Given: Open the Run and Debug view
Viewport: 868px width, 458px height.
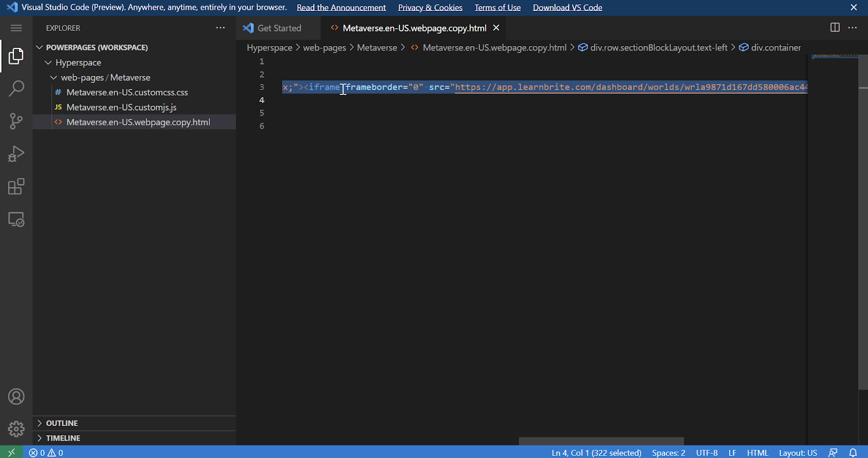Looking at the screenshot, I should 16,154.
